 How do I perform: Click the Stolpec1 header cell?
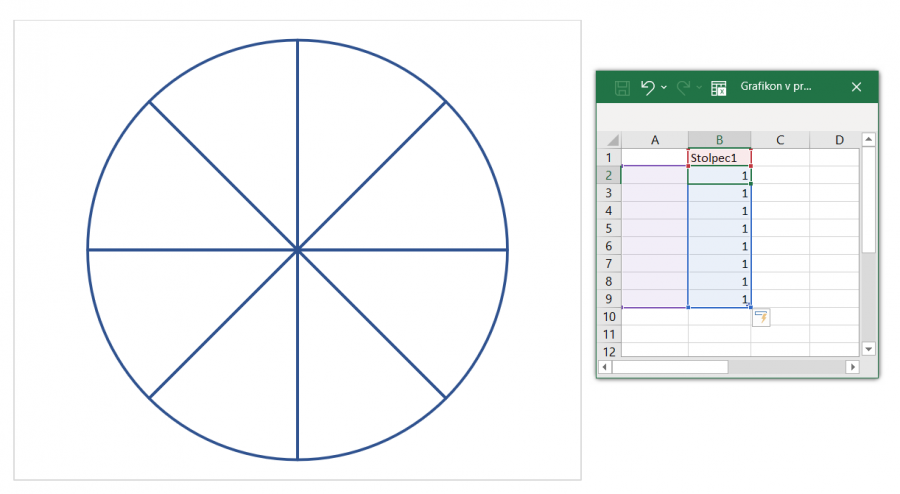click(x=719, y=158)
